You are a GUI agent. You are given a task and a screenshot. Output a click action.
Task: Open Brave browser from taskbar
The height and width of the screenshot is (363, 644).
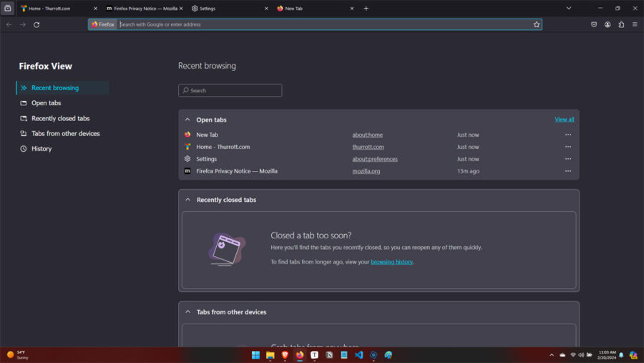[285, 355]
